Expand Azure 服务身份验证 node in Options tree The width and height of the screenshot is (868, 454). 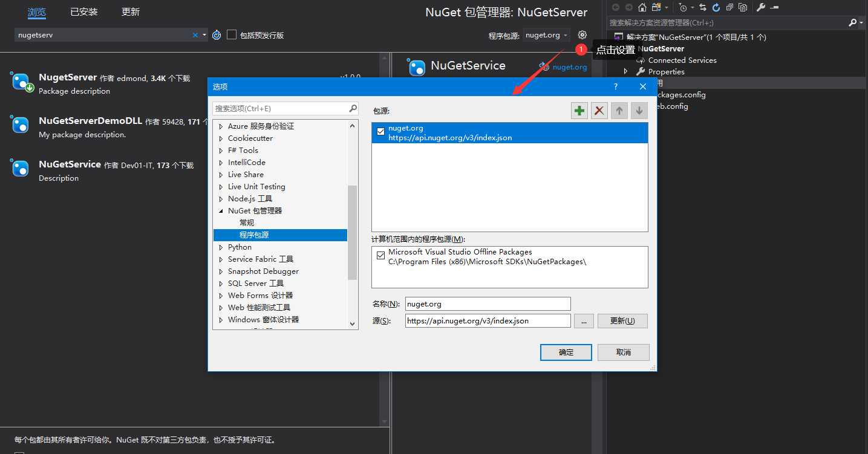221,126
